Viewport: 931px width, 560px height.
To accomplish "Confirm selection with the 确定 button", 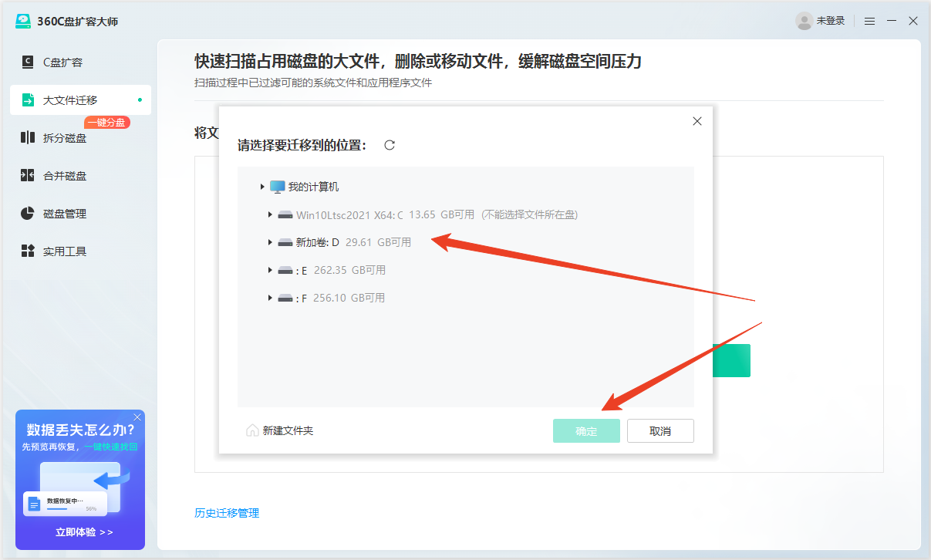I will click(x=586, y=430).
